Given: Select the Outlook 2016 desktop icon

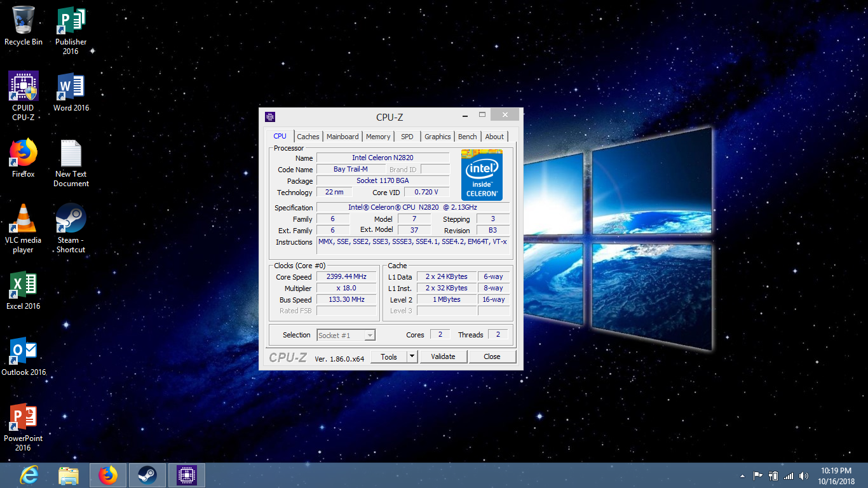Looking at the screenshot, I should [24, 356].
